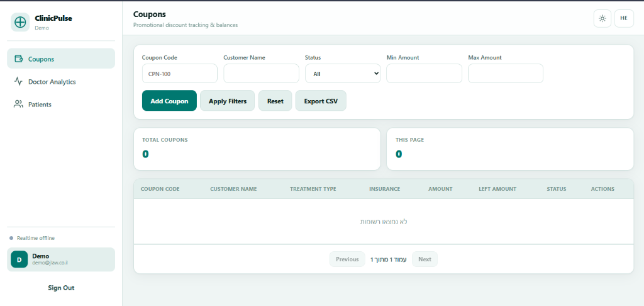Apply Filters to the coupon list

(x=228, y=101)
